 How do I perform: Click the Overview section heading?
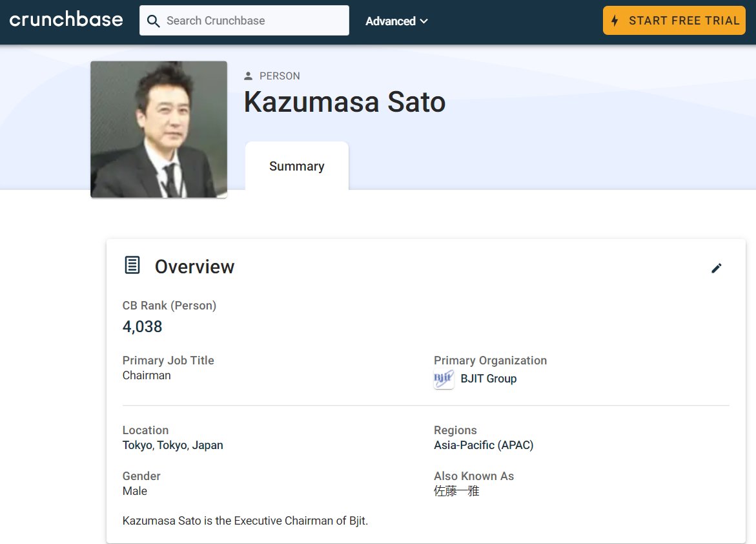pyautogui.click(x=194, y=266)
